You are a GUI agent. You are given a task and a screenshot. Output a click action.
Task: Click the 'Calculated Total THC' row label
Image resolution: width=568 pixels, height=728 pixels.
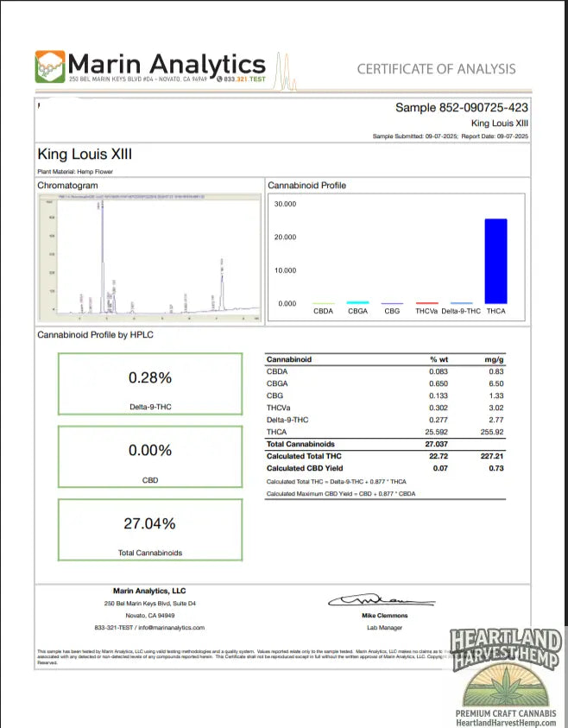[x=304, y=456]
